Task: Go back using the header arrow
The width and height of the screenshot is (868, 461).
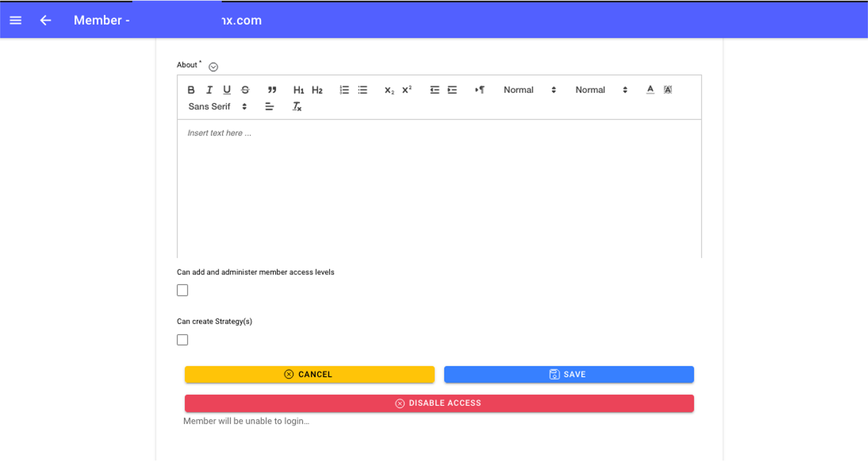Action: 46,20
